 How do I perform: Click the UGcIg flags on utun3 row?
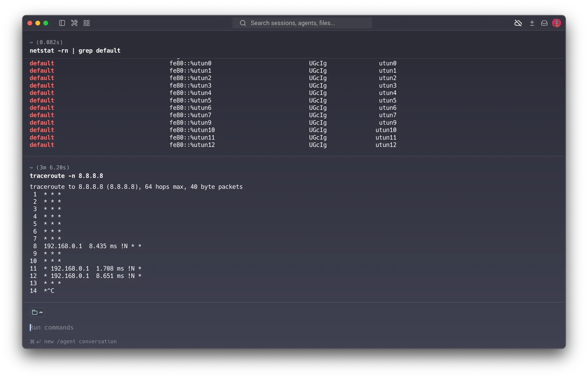coord(318,86)
